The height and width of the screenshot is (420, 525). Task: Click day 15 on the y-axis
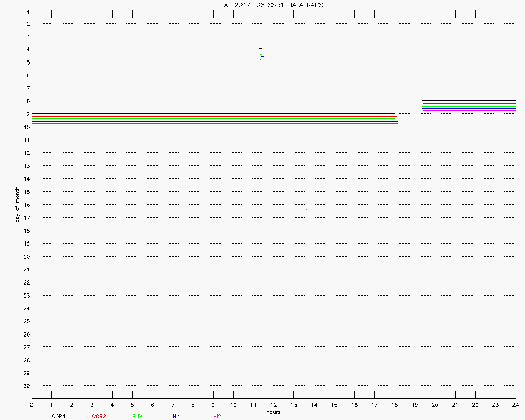click(27, 192)
